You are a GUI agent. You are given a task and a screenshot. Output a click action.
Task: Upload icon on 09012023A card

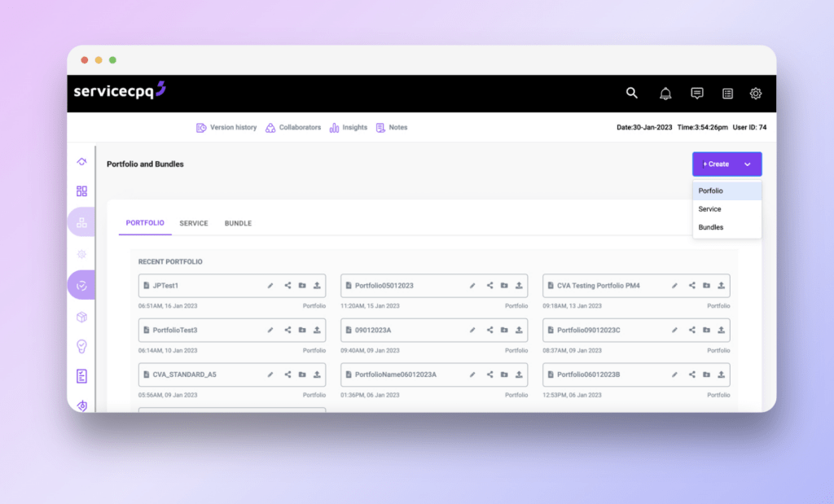[519, 330]
